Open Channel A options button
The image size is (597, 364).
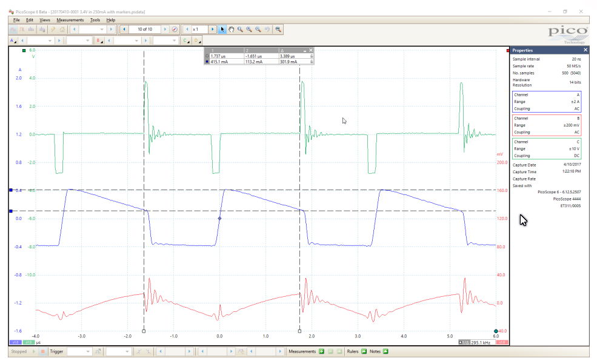click(x=13, y=41)
